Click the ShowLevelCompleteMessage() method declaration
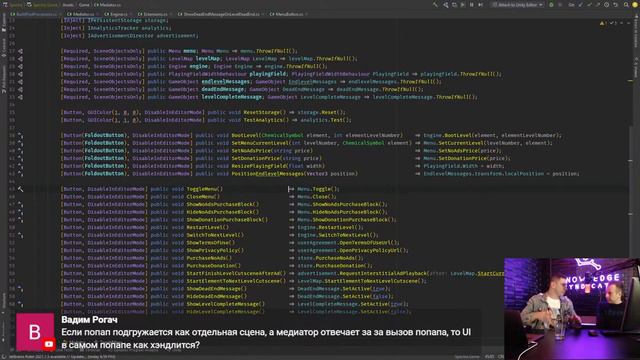This screenshot has width=640, height=360. tap(225, 304)
